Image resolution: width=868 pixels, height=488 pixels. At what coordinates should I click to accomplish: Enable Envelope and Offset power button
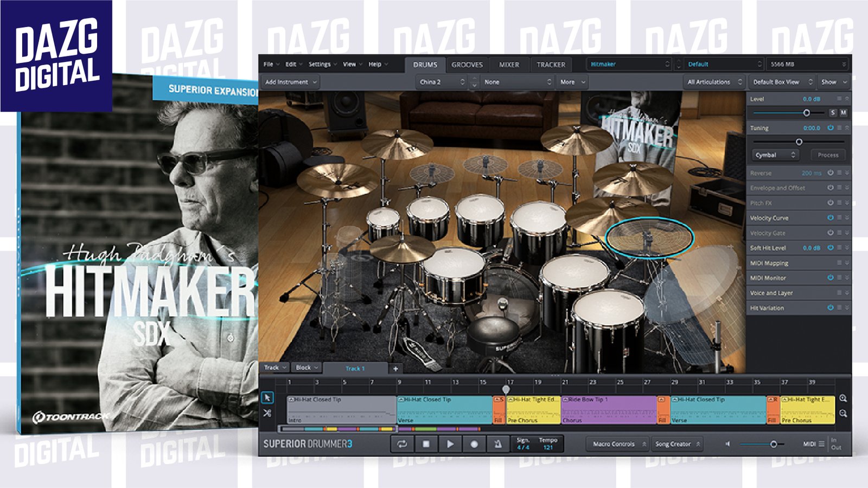(x=830, y=188)
